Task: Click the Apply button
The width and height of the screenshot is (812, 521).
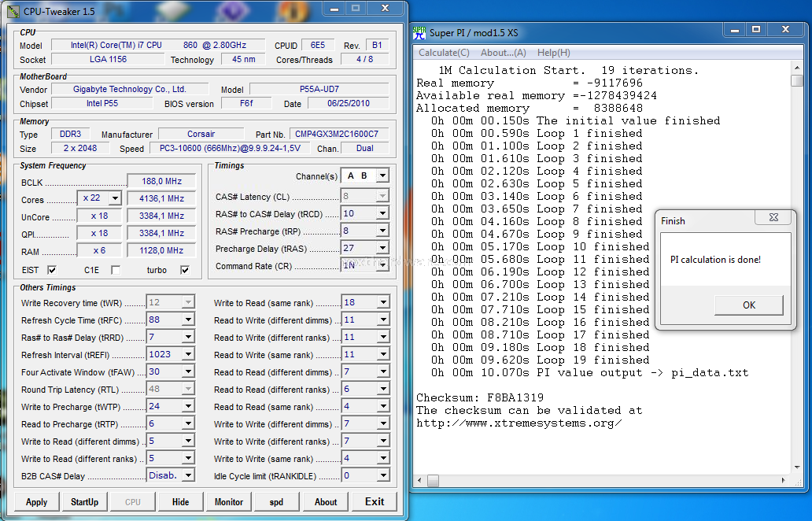Action: (36, 502)
